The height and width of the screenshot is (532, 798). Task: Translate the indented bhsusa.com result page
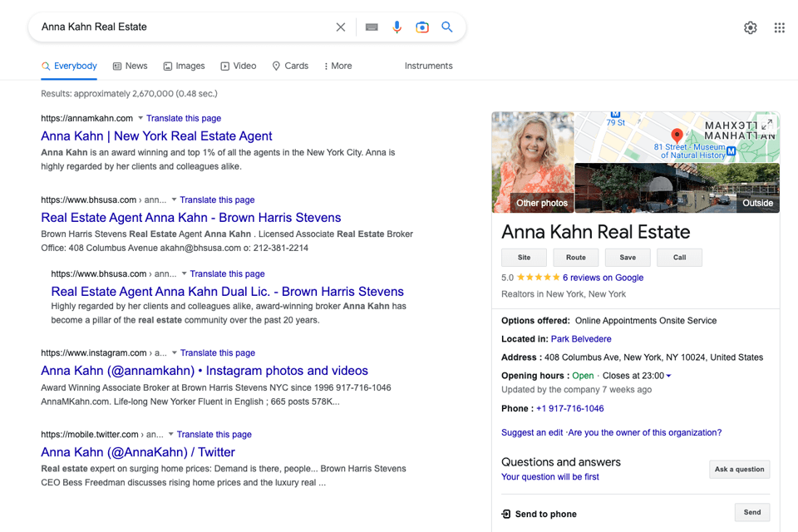[228, 273]
